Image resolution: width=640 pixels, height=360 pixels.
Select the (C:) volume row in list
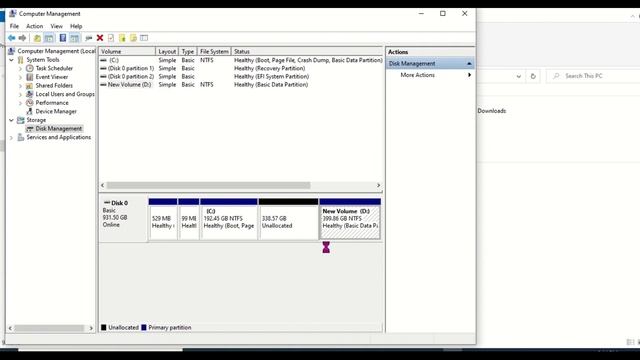click(x=241, y=60)
